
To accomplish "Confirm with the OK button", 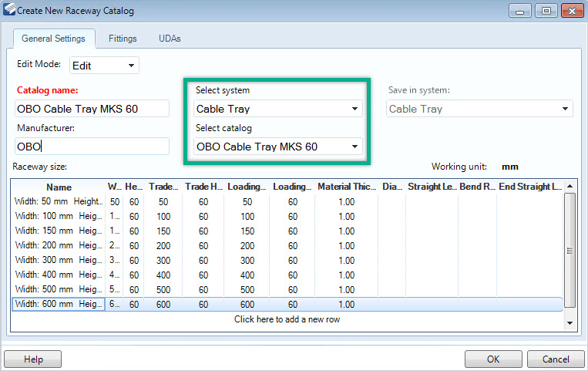I will coord(493,359).
